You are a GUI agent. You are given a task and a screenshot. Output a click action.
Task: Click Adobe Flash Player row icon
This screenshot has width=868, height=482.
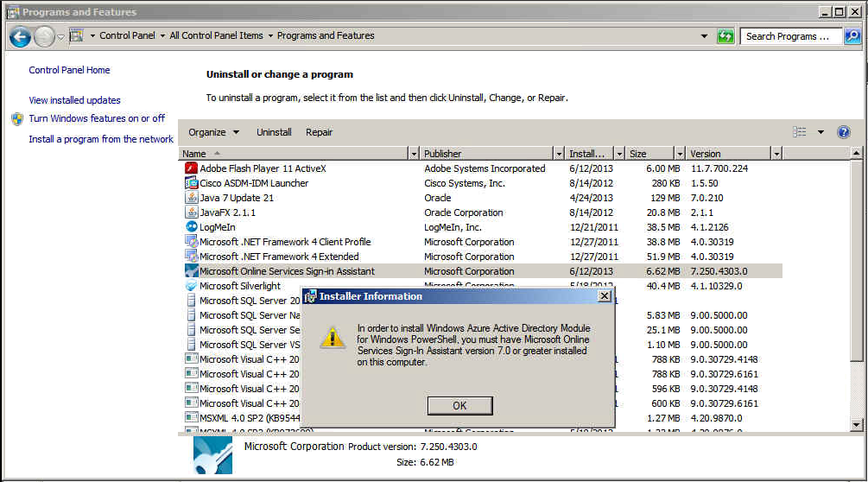tap(191, 168)
